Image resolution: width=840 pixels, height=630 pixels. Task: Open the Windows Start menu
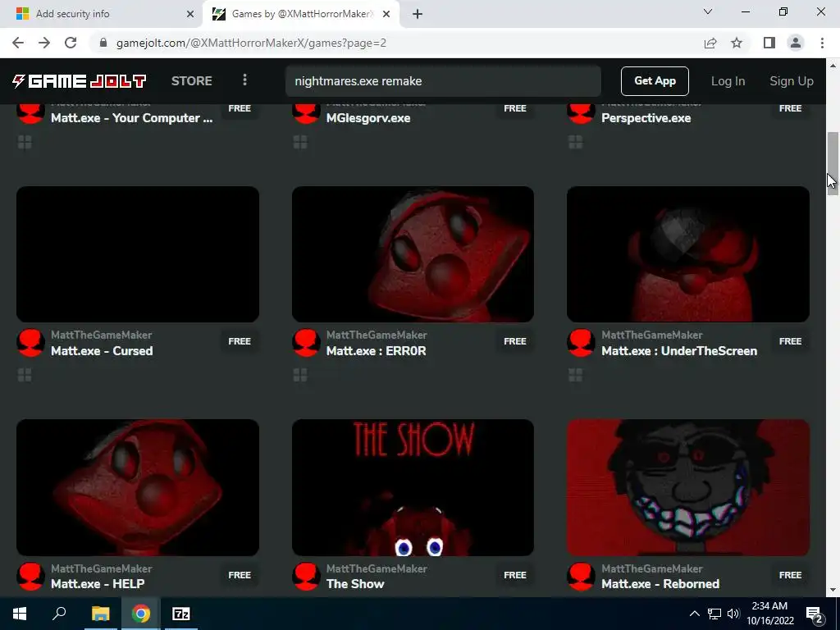tap(20, 614)
